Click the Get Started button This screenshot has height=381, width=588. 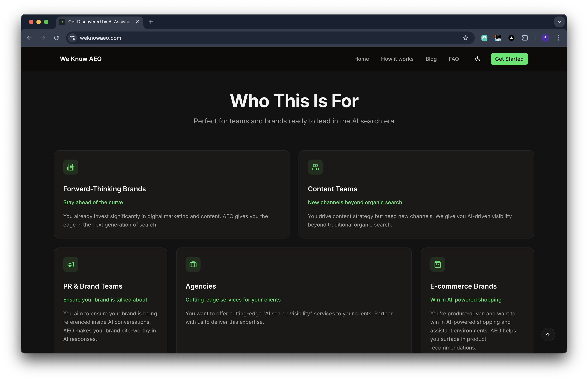tap(509, 59)
